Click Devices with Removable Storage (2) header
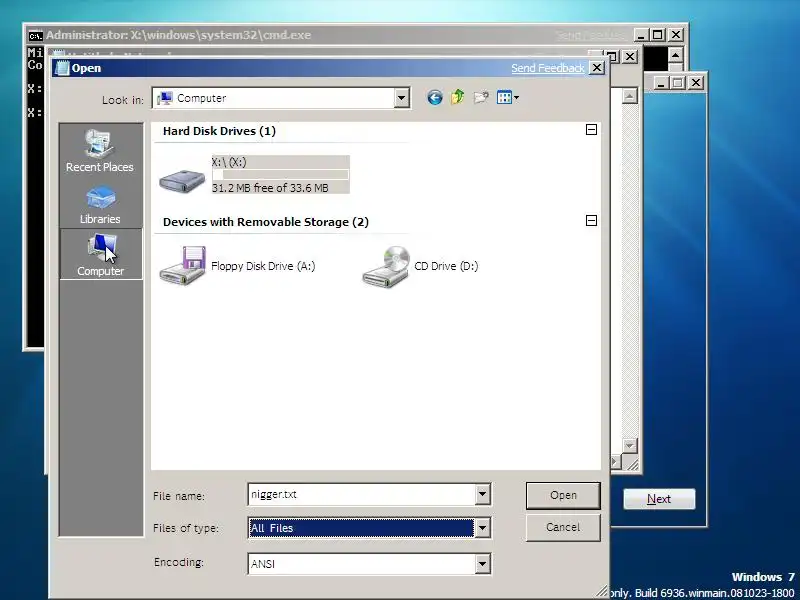800x600 pixels. [266, 222]
